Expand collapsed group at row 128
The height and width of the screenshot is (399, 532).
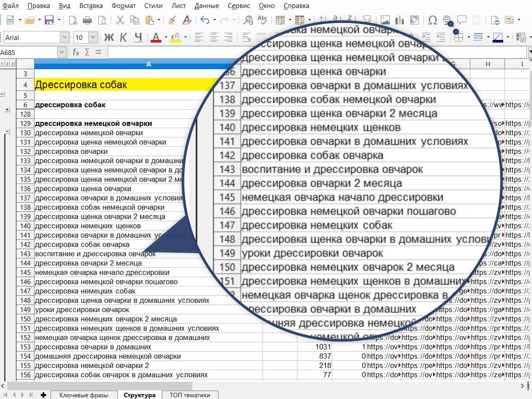(7, 109)
